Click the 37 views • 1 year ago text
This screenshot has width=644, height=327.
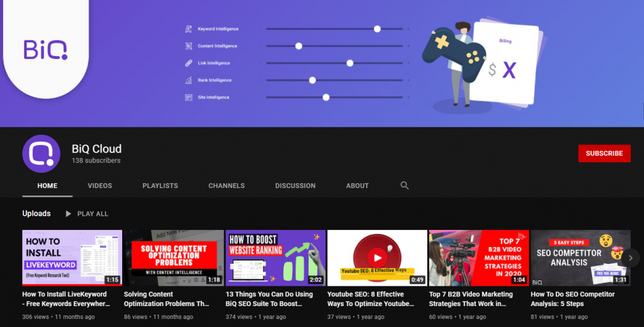click(355, 317)
